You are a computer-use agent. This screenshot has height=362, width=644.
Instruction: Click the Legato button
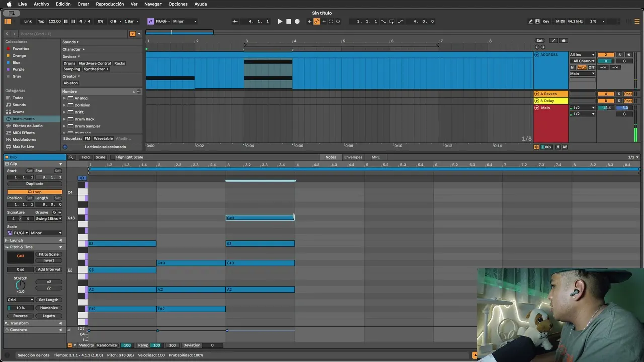click(49, 316)
